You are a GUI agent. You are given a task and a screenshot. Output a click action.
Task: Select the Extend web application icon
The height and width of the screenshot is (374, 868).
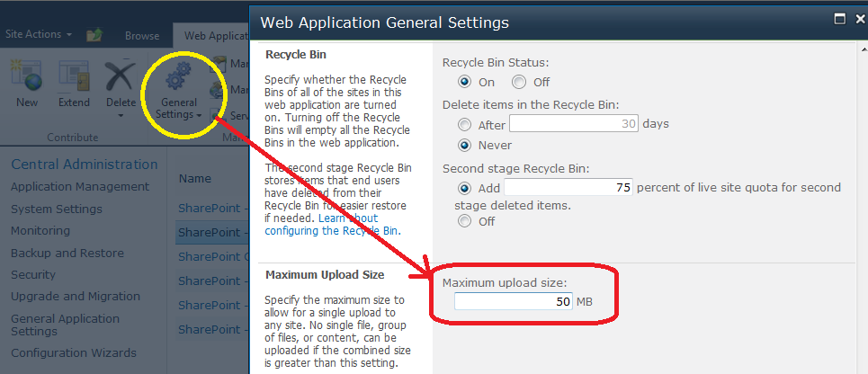point(74,76)
